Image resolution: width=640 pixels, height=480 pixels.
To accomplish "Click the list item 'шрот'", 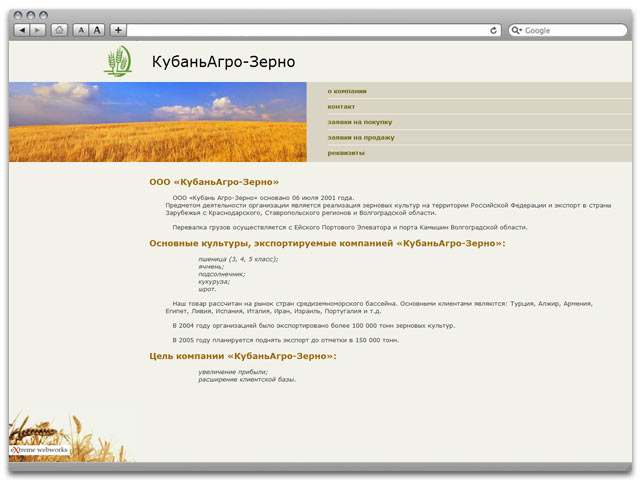I will [x=207, y=289].
